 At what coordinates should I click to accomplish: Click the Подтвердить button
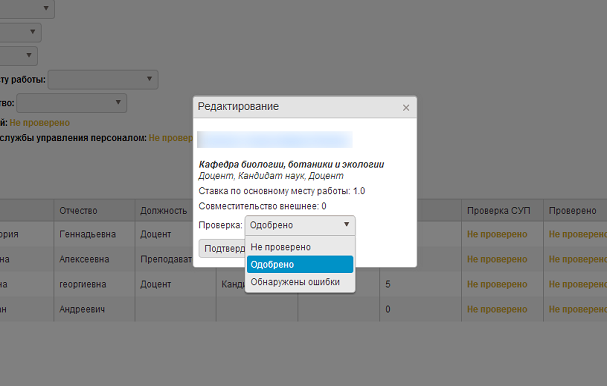222,248
